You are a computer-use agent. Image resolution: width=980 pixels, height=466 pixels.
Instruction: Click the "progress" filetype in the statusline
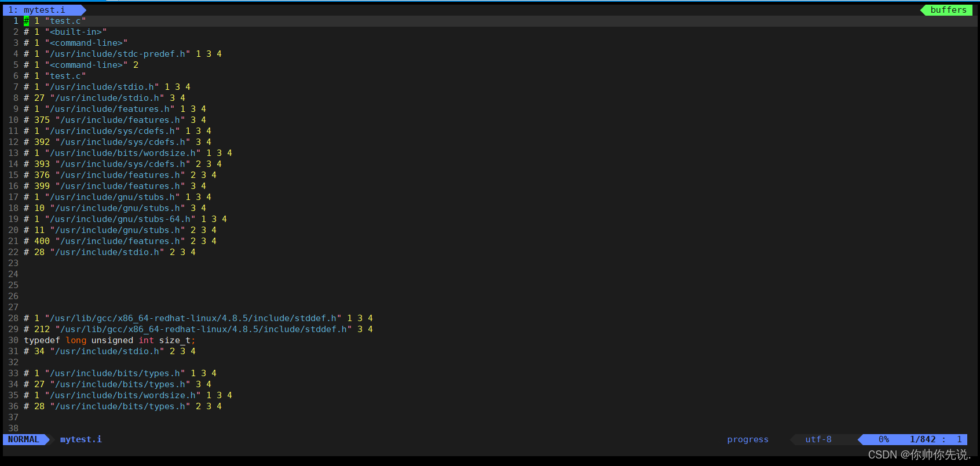[748, 439]
